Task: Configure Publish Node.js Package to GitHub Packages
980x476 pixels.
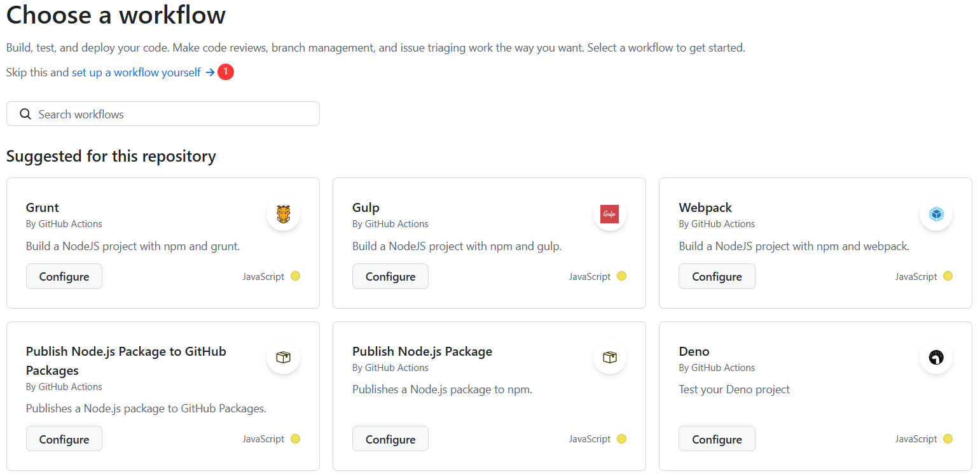Action: tap(64, 439)
